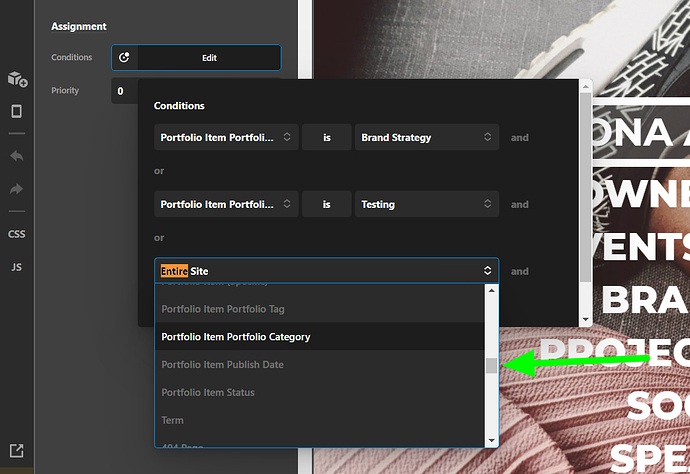The image size is (690, 474).
Task: Click the 'is' operator in Testing row
Action: 327,204
